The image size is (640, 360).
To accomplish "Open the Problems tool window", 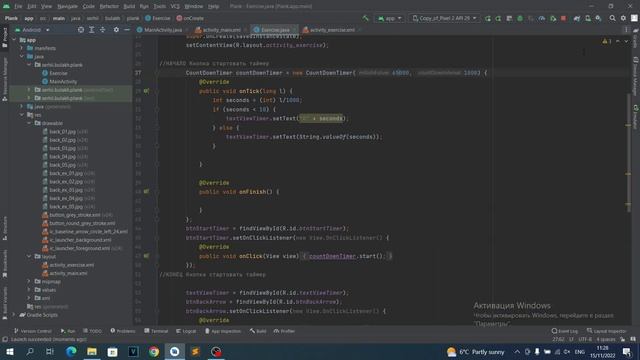I will 123,331.
